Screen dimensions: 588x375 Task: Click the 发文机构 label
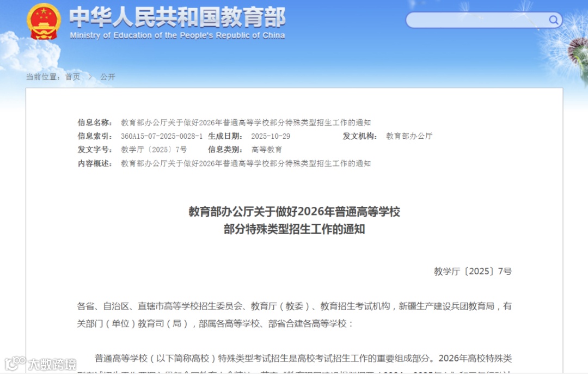point(360,136)
